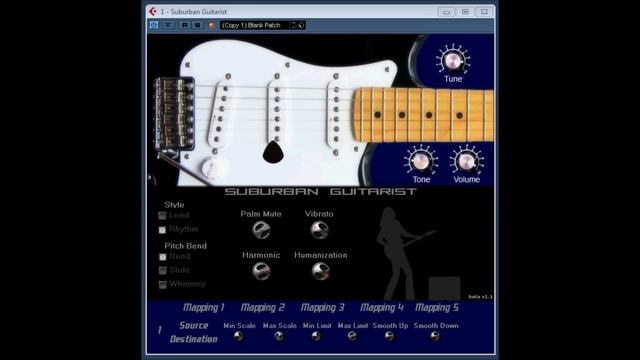The height and width of the screenshot is (360, 640).
Task: Enable the Slide pitch bend checkbox
Action: coord(162,270)
